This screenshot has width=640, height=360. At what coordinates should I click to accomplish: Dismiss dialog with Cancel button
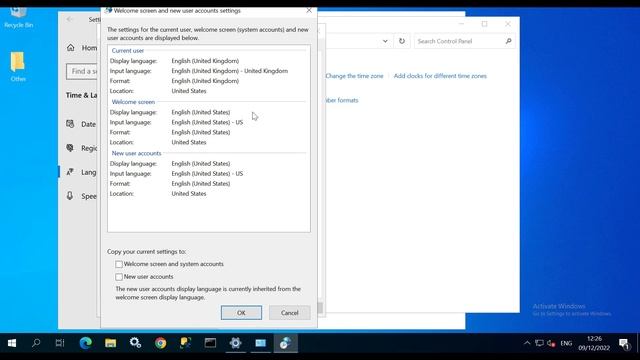[x=289, y=313]
